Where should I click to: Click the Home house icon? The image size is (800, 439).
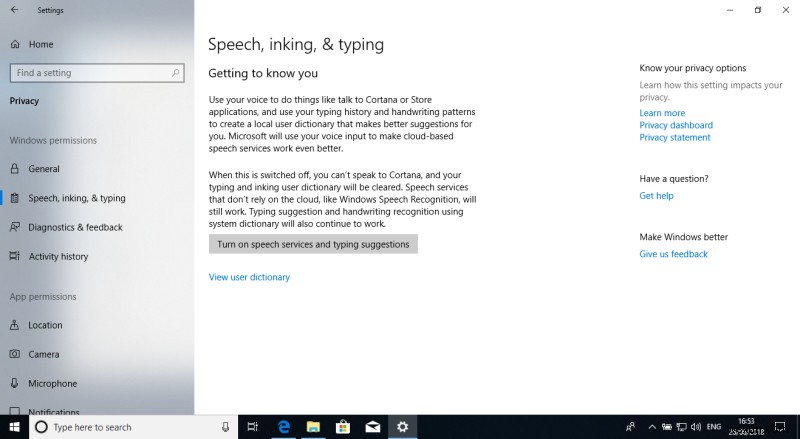pyautogui.click(x=15, y=44)
